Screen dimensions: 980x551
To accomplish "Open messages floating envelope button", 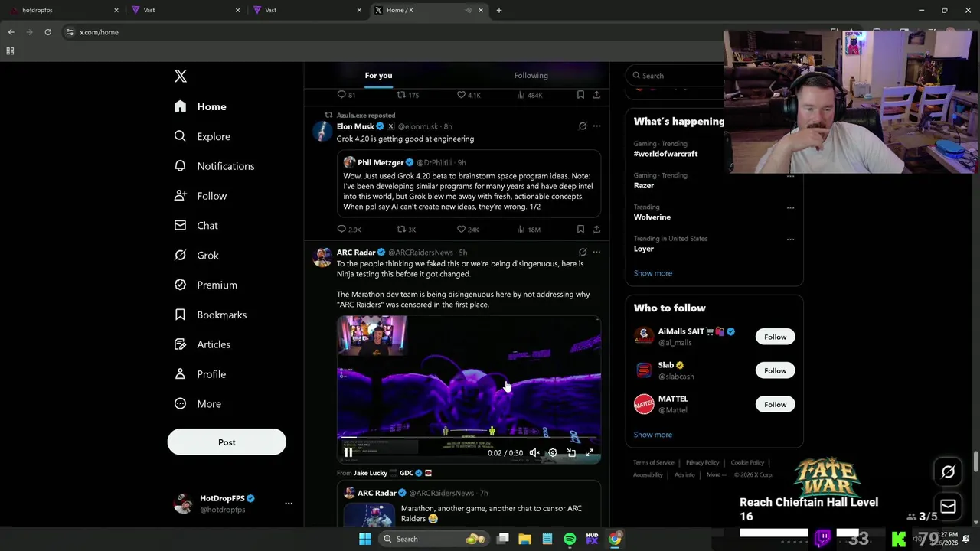I will [x=948, y=506].
